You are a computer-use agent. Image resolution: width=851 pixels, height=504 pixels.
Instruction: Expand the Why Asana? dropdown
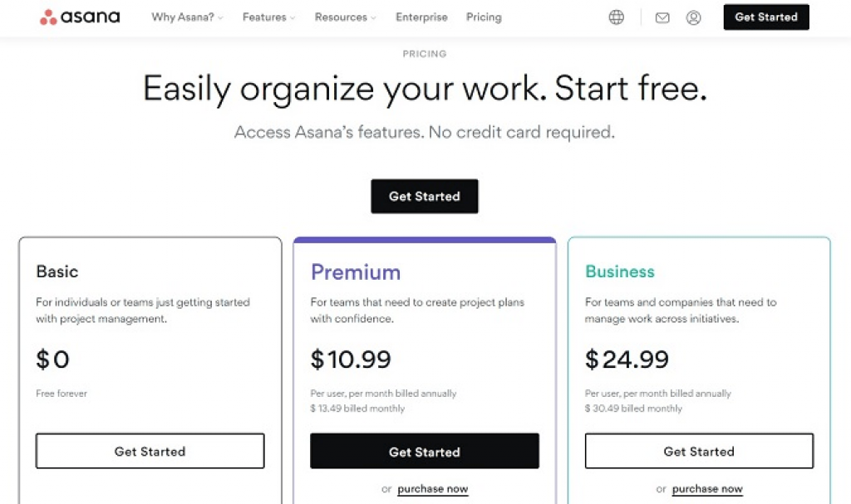pyautogui.click(x=187, y=17)
